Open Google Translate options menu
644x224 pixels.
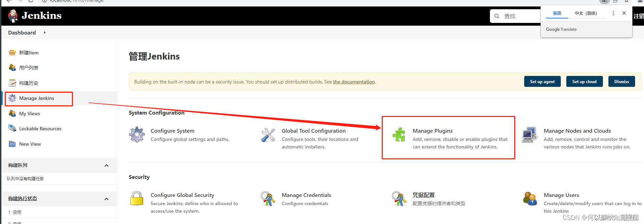click(613, 13)
